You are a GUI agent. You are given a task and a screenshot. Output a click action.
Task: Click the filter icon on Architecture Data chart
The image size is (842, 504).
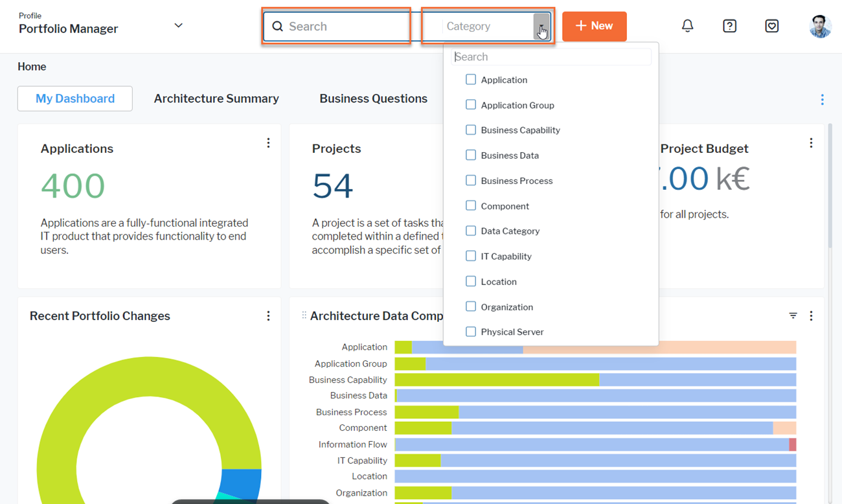point(793,316)
